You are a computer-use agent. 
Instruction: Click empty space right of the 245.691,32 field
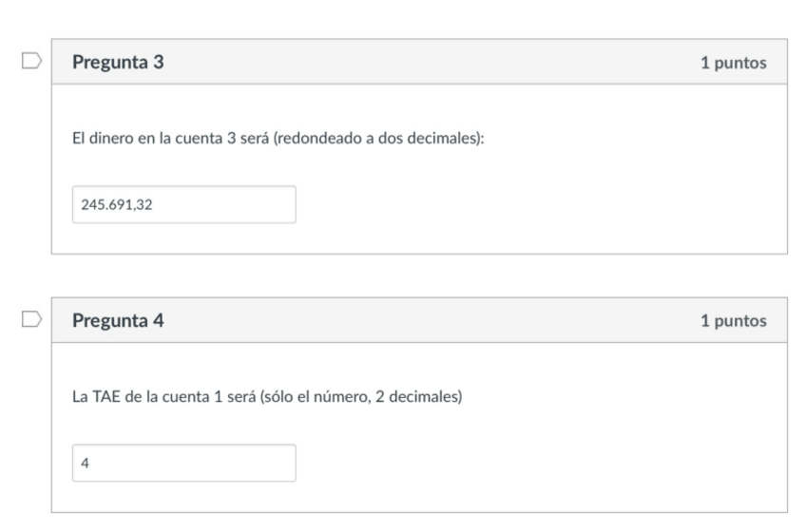coord(532,204)
